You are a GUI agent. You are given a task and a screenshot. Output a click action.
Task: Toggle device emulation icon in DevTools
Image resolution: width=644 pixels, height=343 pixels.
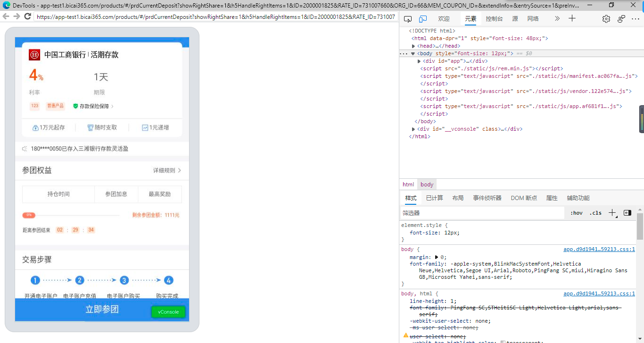423,19
